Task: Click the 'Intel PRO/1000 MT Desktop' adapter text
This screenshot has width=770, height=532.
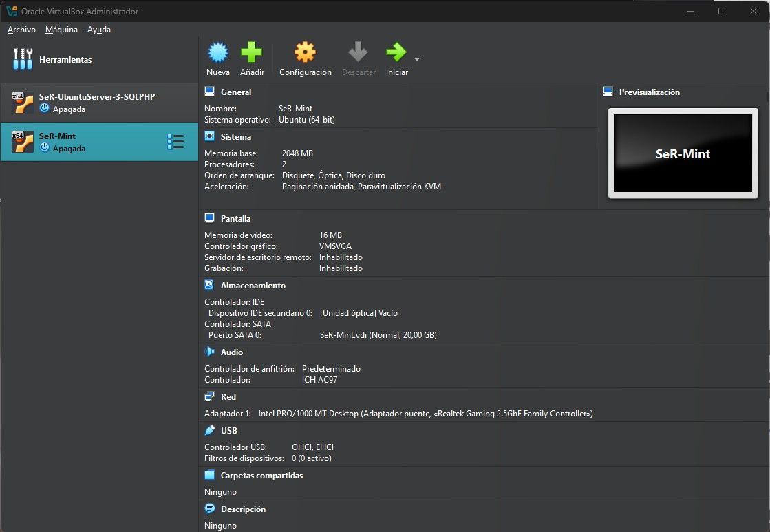Action: 308,414
